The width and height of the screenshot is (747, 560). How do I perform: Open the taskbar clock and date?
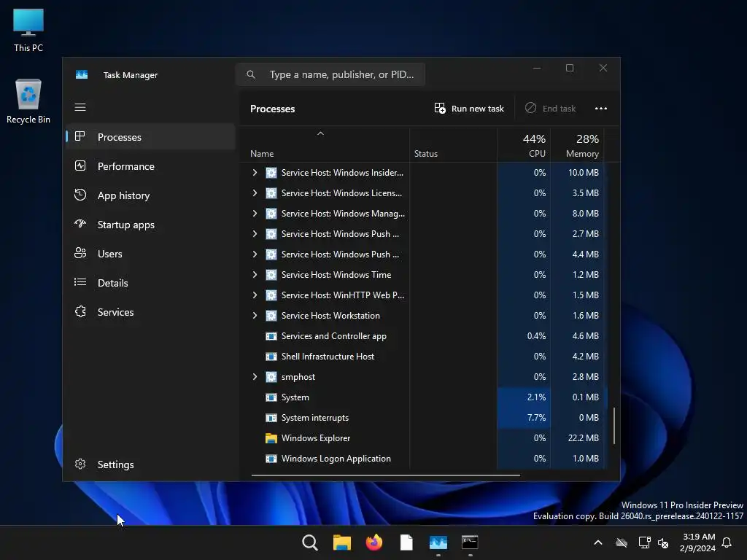pyautogui.click(x=697, y=542)
